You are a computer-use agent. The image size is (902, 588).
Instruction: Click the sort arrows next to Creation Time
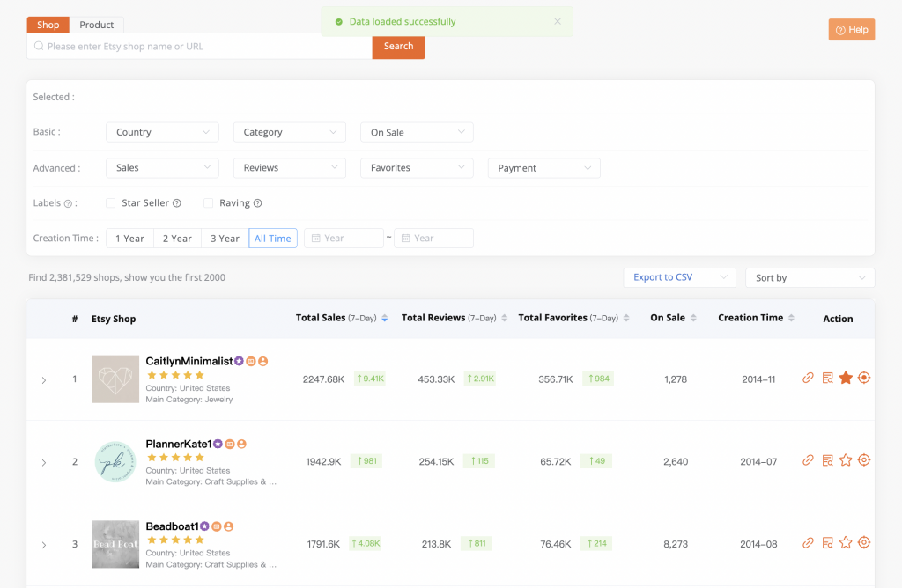(x=791, y=319)
